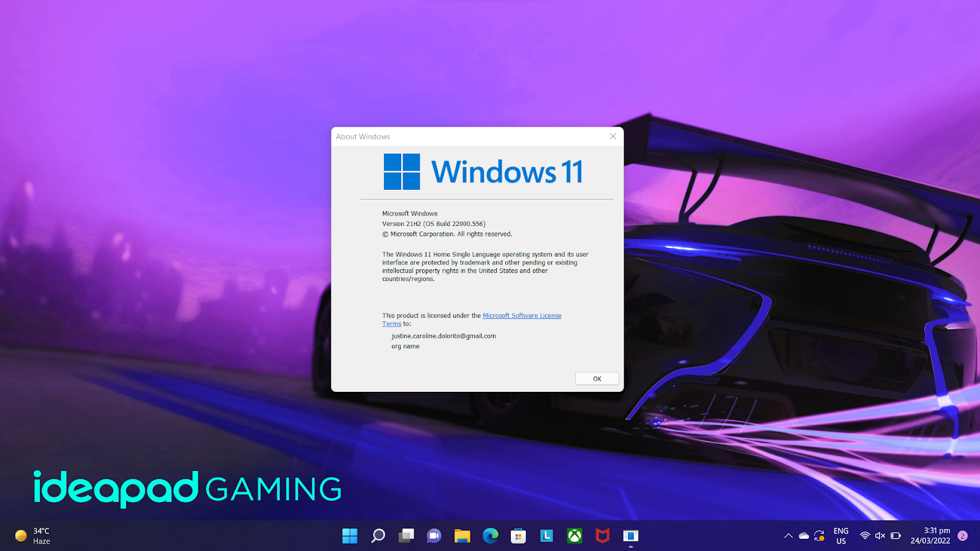
Task: Open Task View from the taskbar
Action: [x=406, y=536]
